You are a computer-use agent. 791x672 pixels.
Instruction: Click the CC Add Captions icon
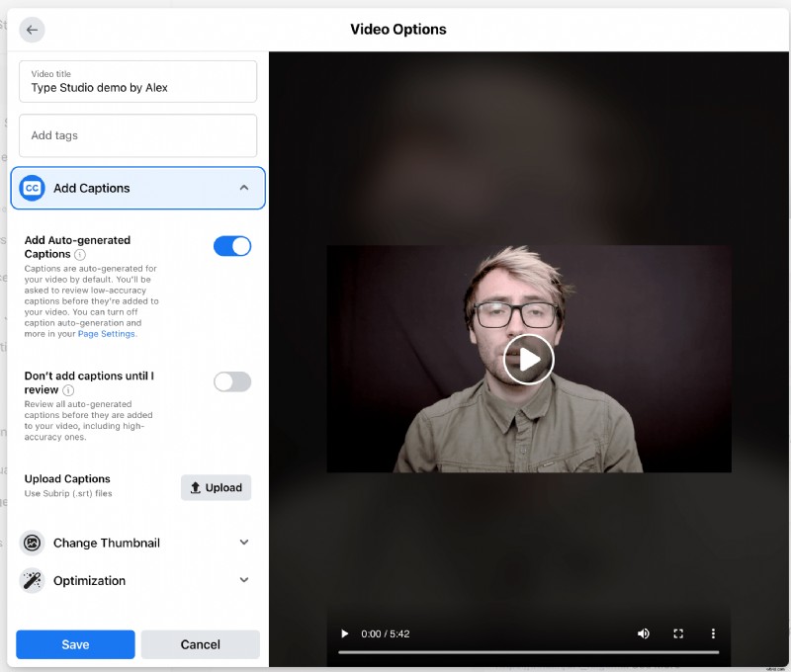click(x=32, y=188)
